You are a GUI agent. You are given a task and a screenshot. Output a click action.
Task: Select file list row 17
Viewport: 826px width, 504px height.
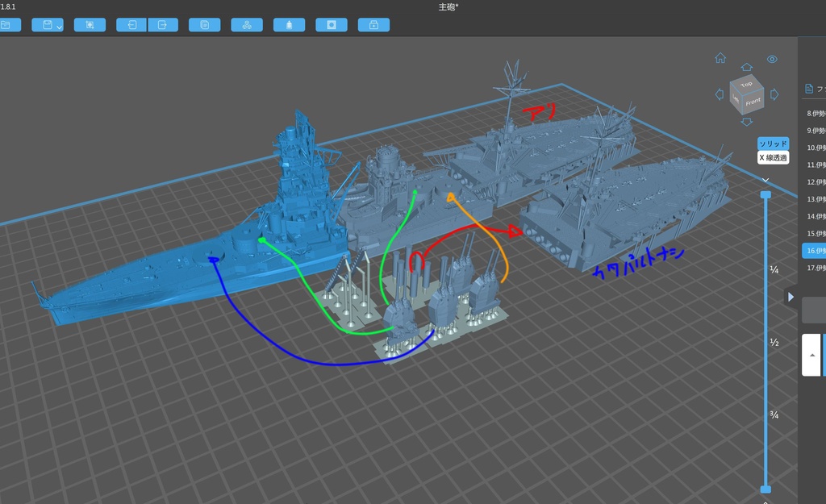(x=814, y=268)
